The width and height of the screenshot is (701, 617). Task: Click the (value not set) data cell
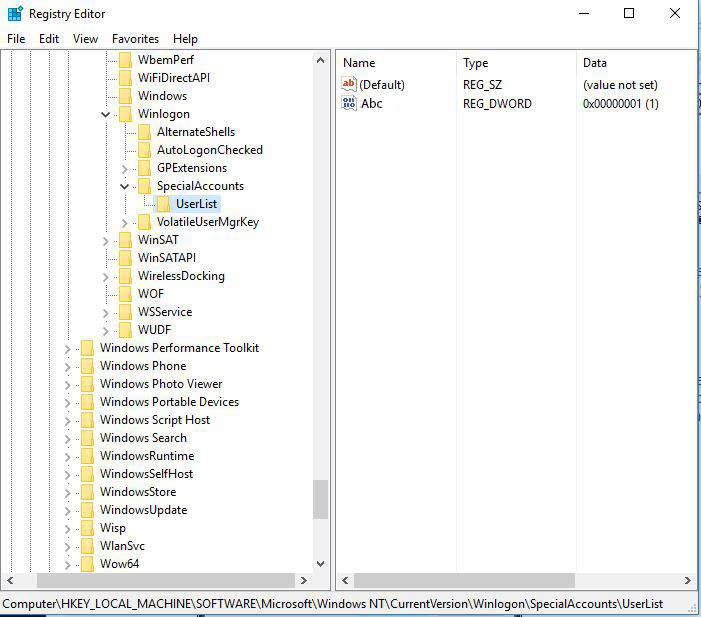[620, 85]
